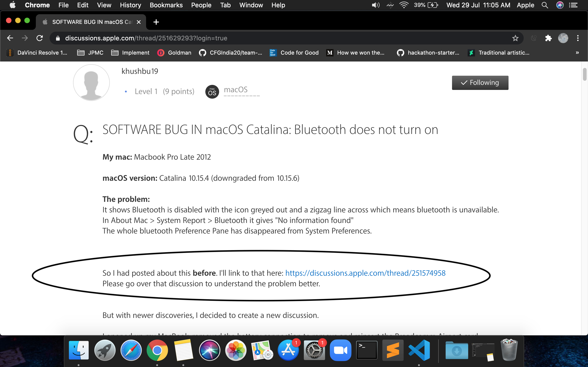Open Chrome profile avatar
The width and height of the screenshot is (588, 367).
tap(563, 38)
